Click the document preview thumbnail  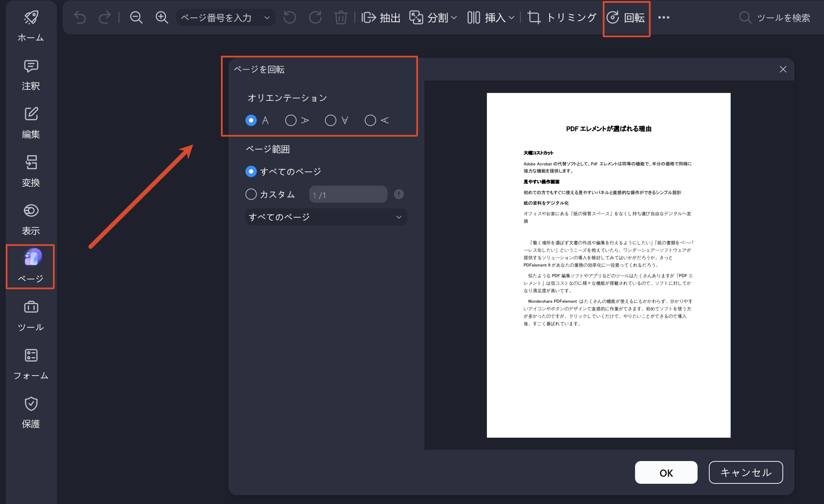(608, 265)
